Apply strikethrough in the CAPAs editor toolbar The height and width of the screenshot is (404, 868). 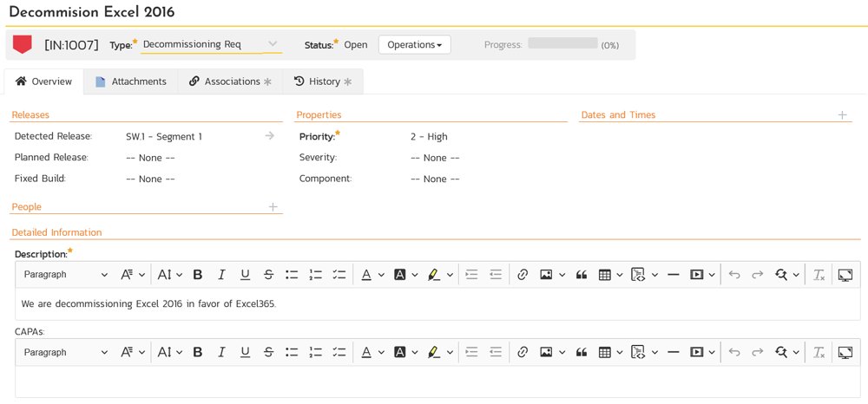coord(268,352)
